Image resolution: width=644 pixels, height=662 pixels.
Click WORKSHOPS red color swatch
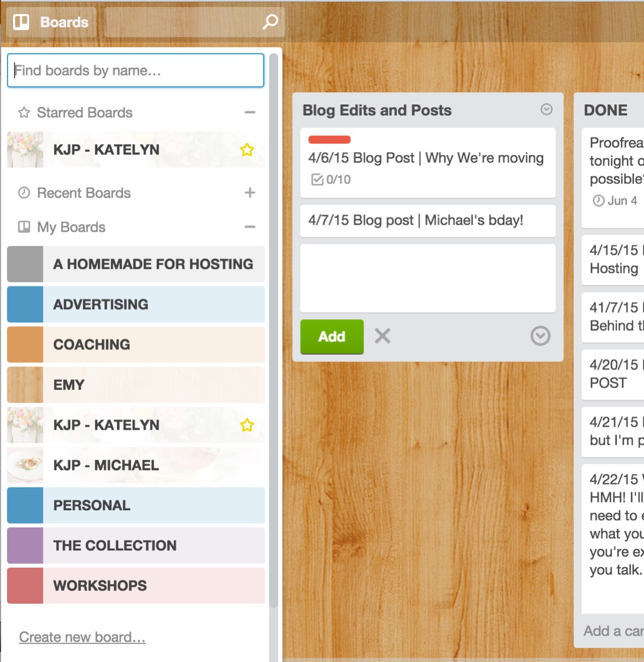coord(25,586)
